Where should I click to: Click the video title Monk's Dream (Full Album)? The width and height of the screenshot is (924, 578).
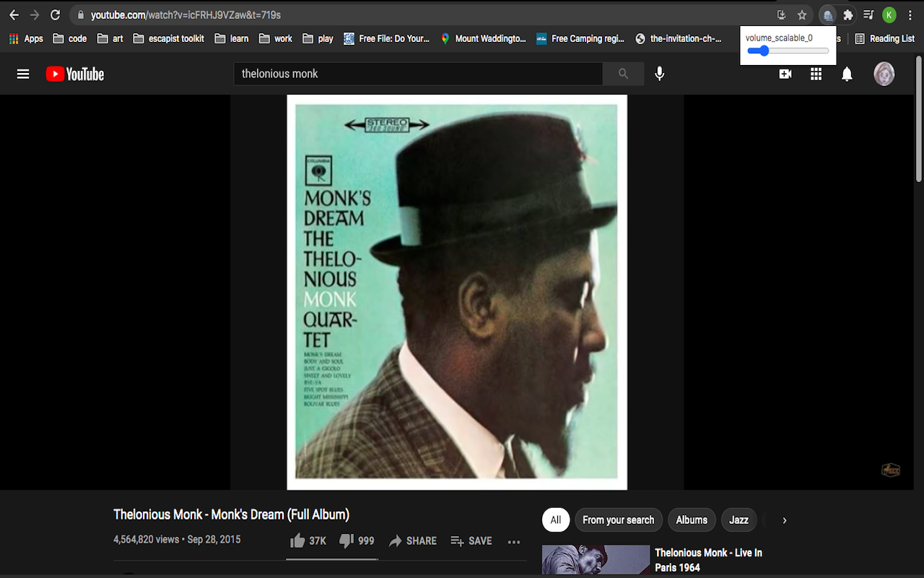pos(231,515)
